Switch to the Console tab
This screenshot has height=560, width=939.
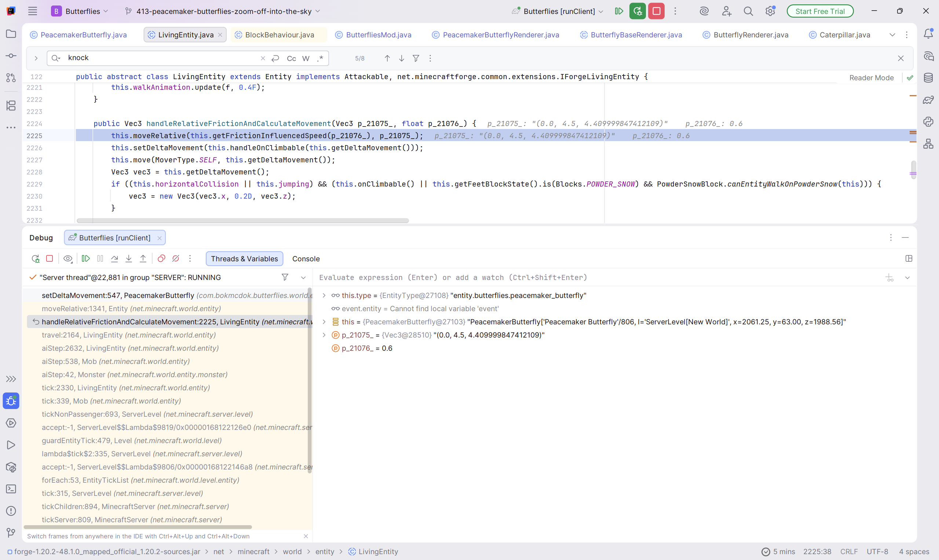pos(306,259)
